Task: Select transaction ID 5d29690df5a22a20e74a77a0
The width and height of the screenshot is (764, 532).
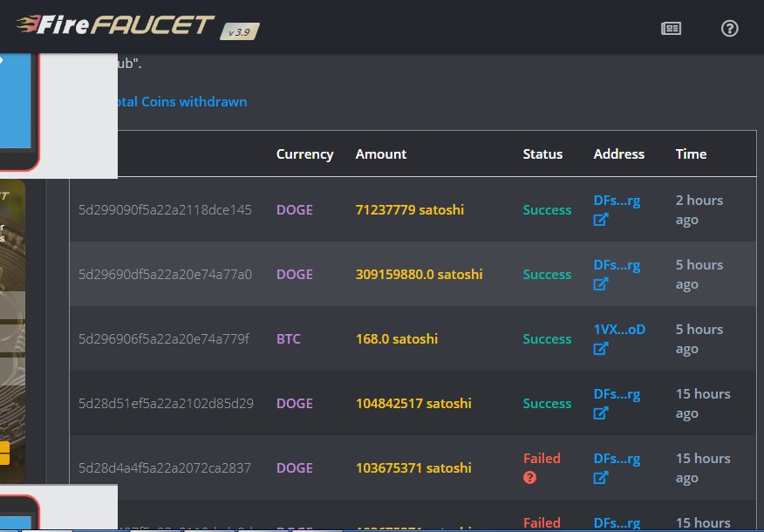Action: (165, 274)
